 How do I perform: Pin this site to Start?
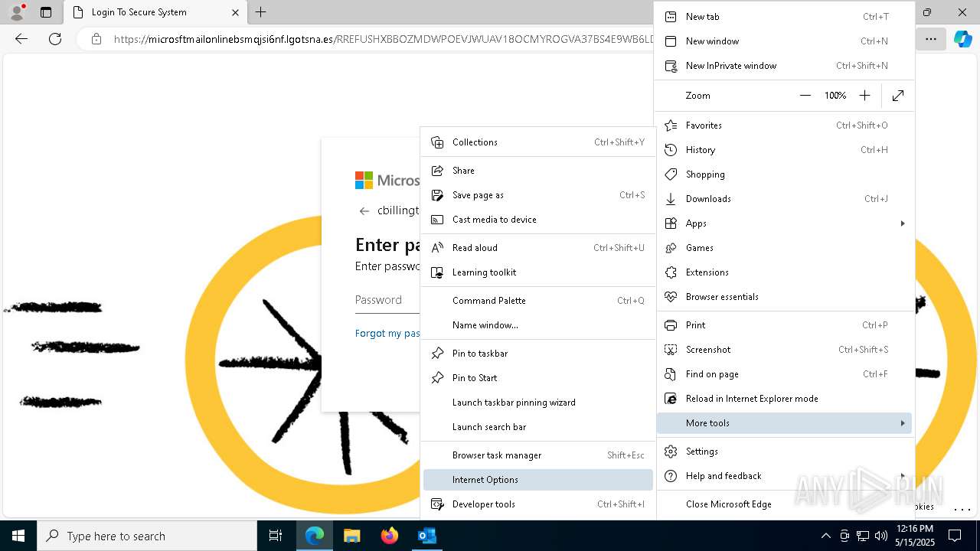(537, 378)
